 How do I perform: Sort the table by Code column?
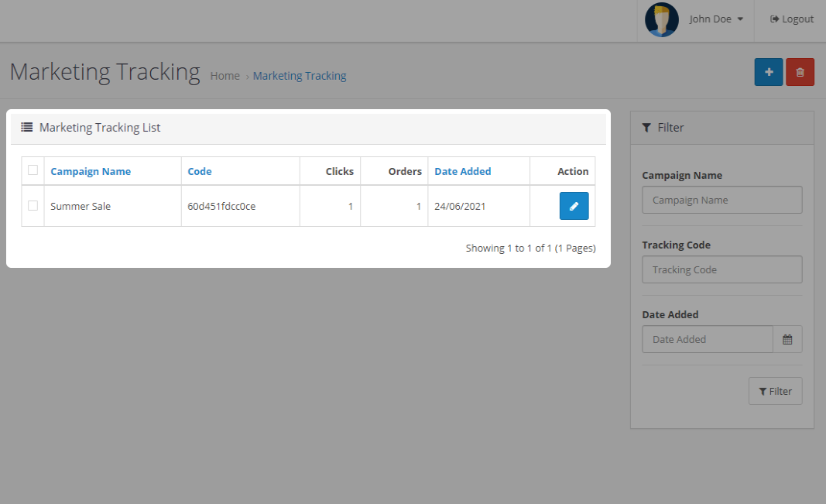click(200, 171)
